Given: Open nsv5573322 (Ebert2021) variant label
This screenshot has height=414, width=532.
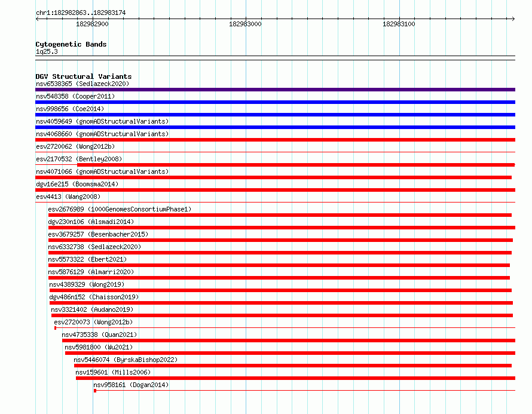Looking at the screenshot, I should tap(87, 259).
